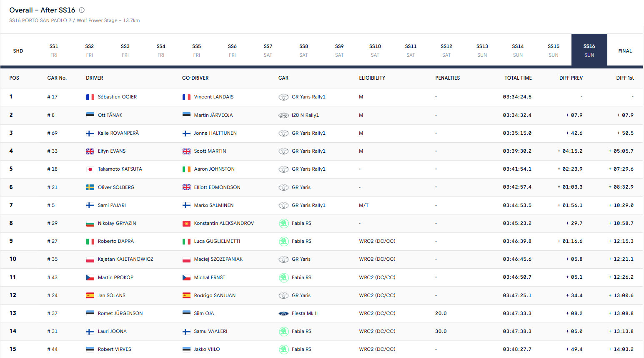Click the Toyota logo in Jan SOLANS row
The image size is (644, 358).
[x=283, y=295]
